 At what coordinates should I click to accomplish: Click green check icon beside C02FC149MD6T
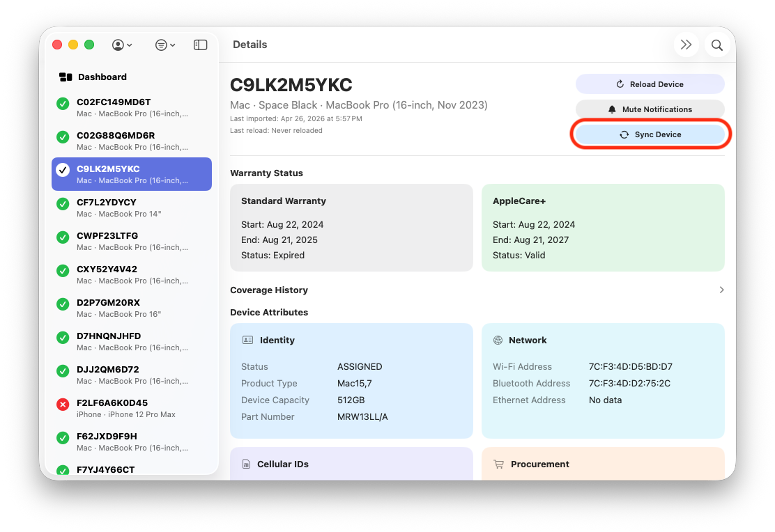click(63, 104)
